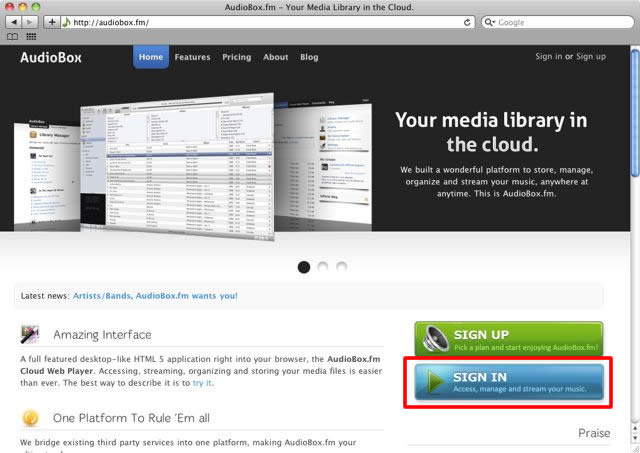This screenshot has height=453, width=640.
Task: Visit the Blog page
Action: click(x=309, y=57)
